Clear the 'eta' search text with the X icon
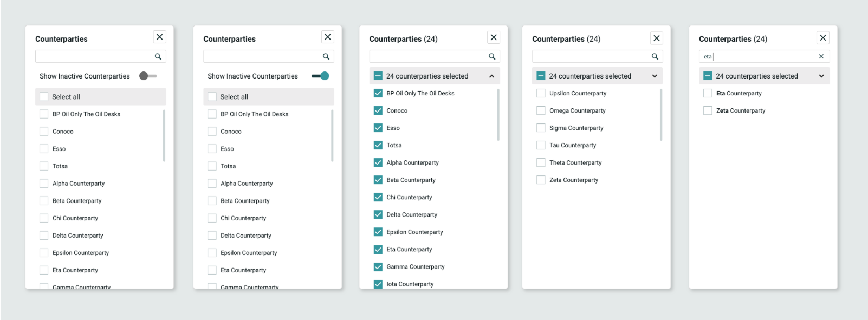 (821, 56)
